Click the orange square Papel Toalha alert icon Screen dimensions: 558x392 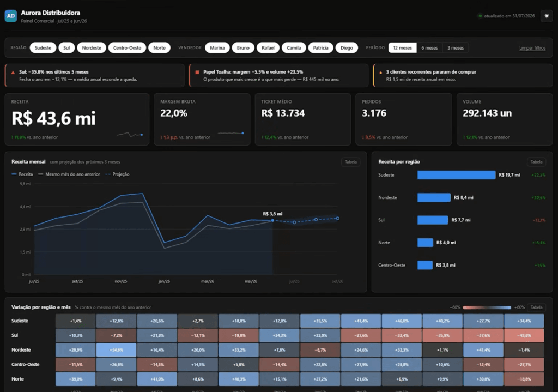pyautogui.click(x=197, y=73)
